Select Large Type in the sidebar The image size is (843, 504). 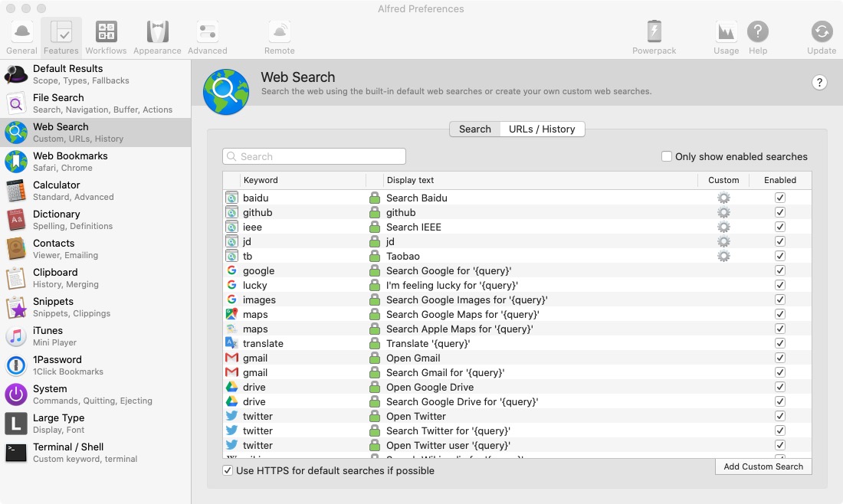pos(96,422)
